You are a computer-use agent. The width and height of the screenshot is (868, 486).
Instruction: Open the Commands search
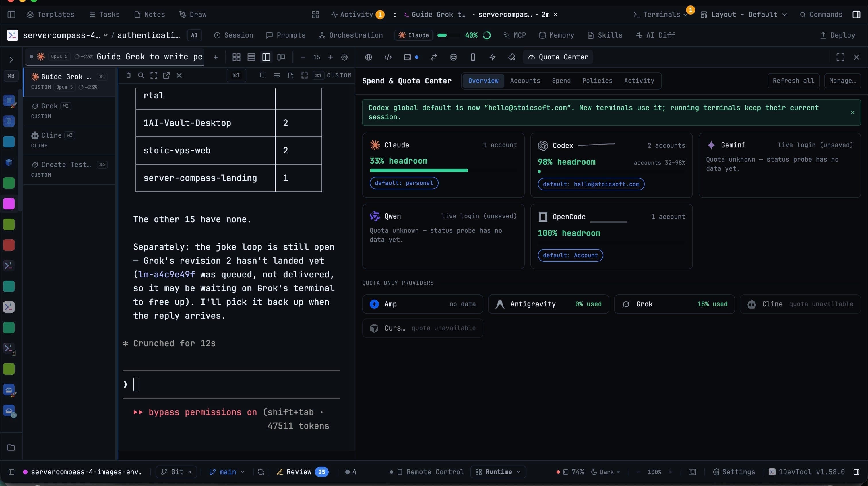coord(821,14)
